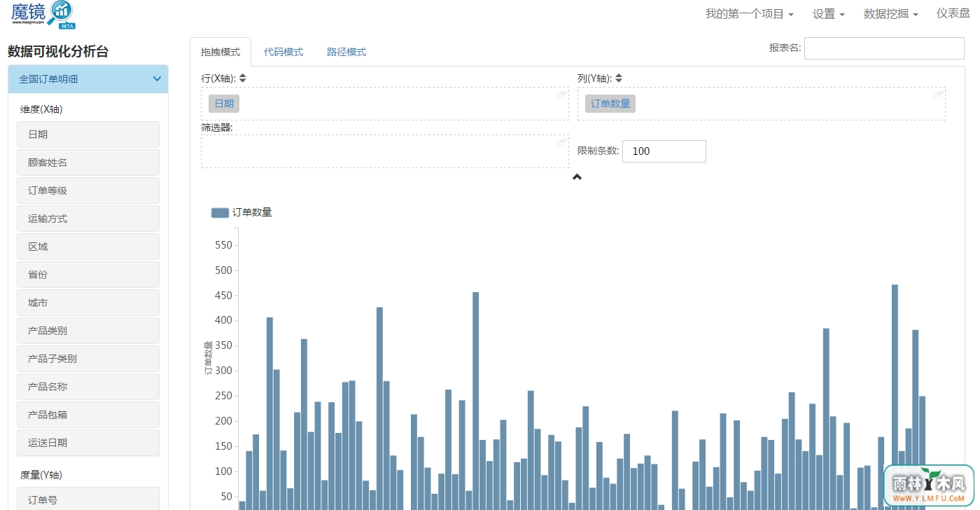
Task: Go to 仪表盘 page
Action: tap(953, 14)
